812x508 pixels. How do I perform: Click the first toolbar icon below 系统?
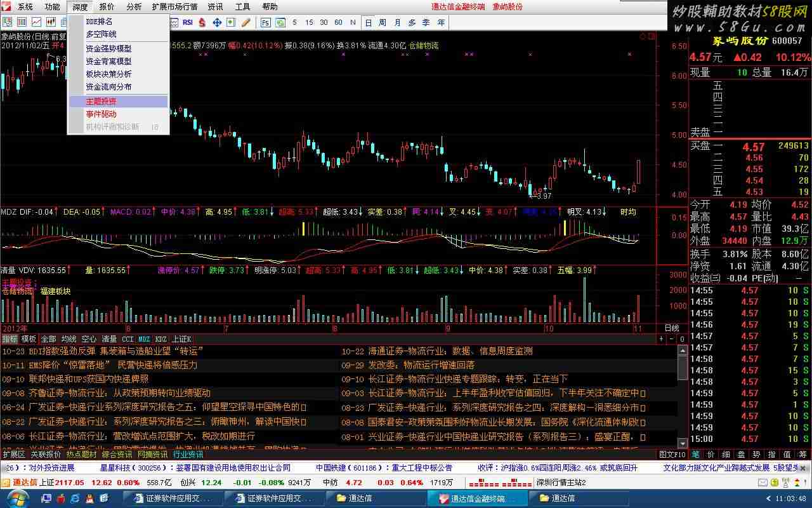6,22
